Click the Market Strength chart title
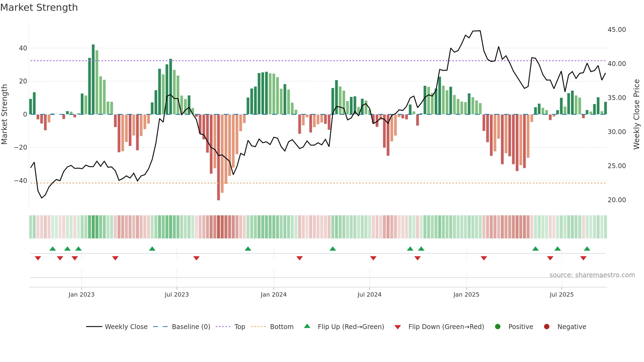 pos(39,8)
